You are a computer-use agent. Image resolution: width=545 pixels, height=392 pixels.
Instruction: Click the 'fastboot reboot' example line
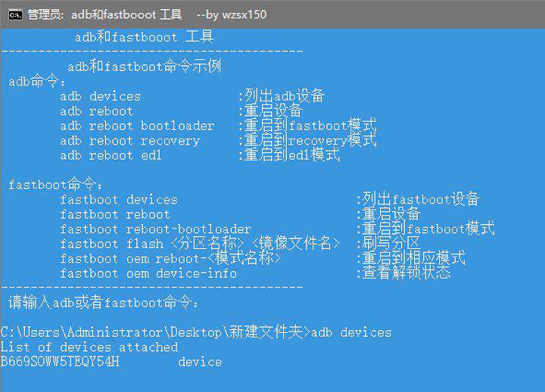(x=115, y=214)
